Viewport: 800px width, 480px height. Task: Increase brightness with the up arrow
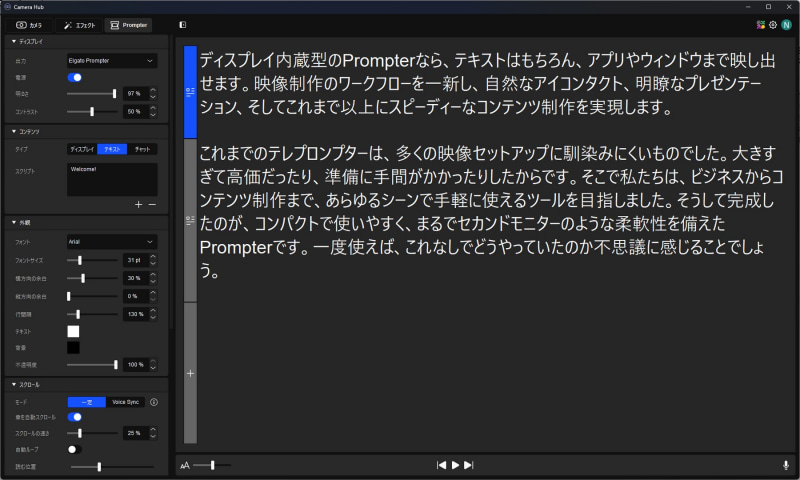pyautogui.click(x=153, y=90)
